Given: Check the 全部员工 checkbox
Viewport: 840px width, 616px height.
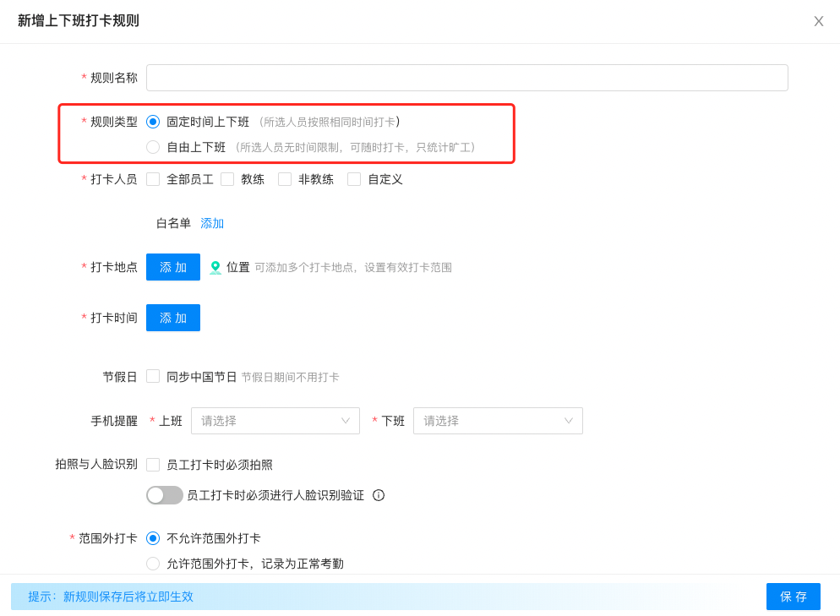Looking at the screenshot, I should [x=153, y=179].
